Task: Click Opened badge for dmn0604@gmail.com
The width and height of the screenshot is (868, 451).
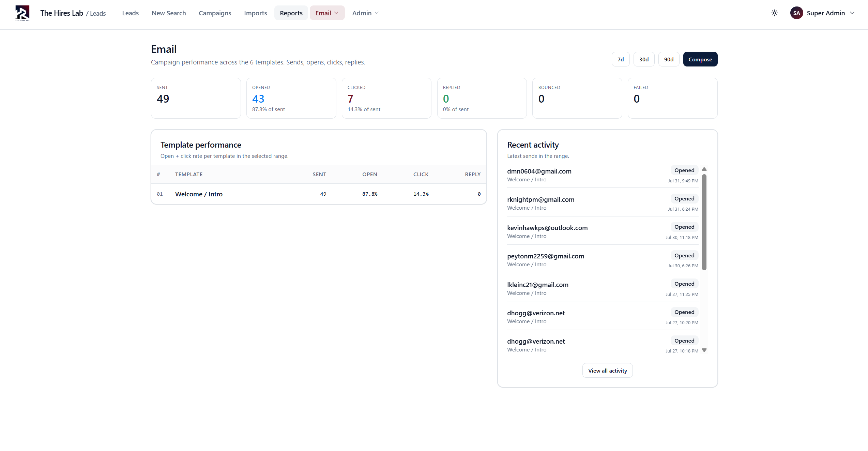Action: (x=684, y=170)
